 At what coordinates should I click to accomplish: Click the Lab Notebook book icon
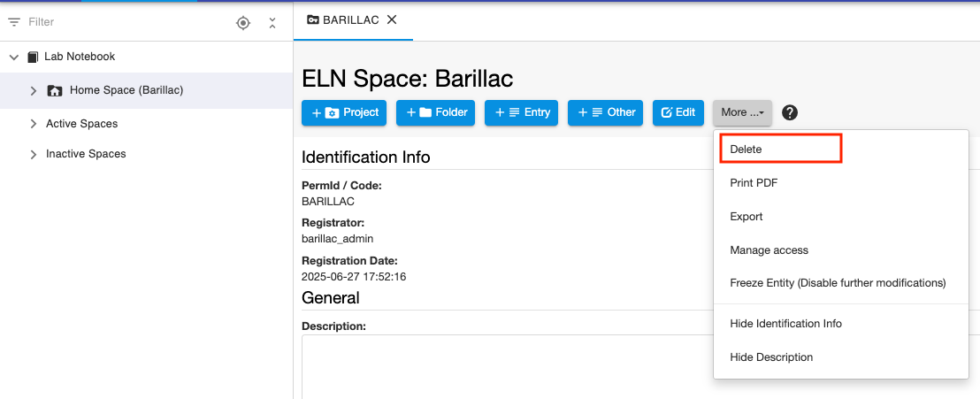click(33, 57)
